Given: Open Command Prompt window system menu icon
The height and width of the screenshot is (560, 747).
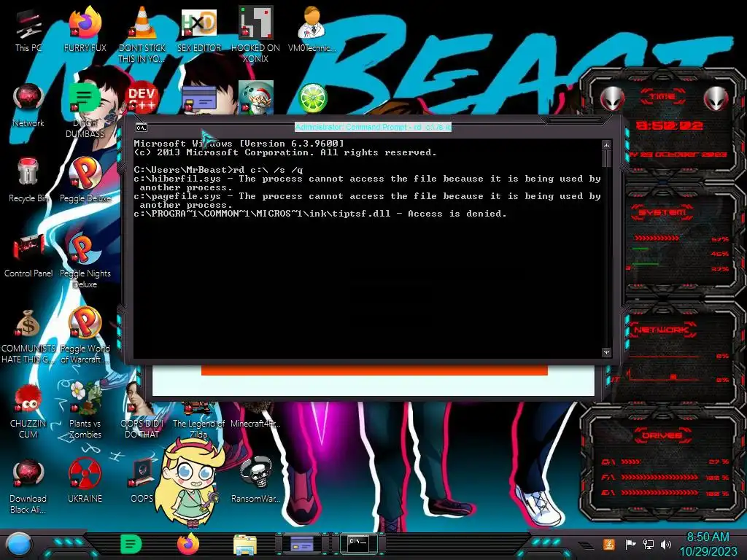Looking at the screenshot, I should [142, 128].
